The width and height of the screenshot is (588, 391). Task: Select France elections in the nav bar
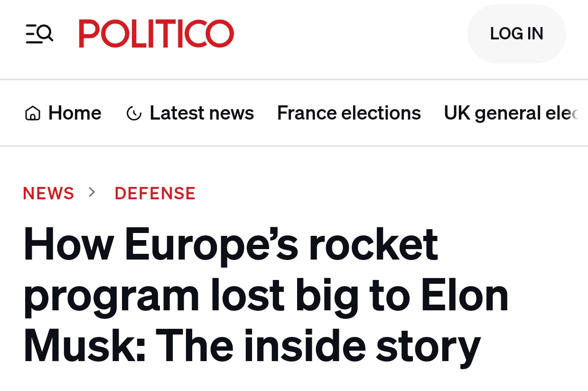pos(349,113)
